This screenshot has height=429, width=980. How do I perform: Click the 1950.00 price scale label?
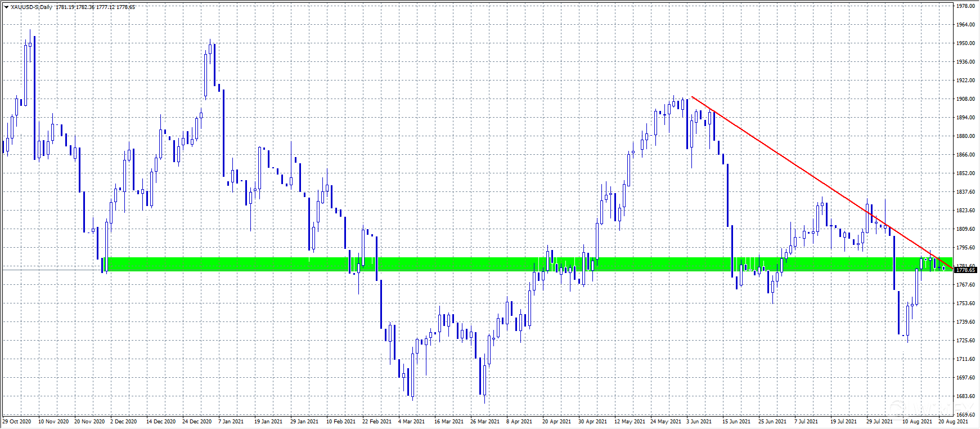(965, 43)
